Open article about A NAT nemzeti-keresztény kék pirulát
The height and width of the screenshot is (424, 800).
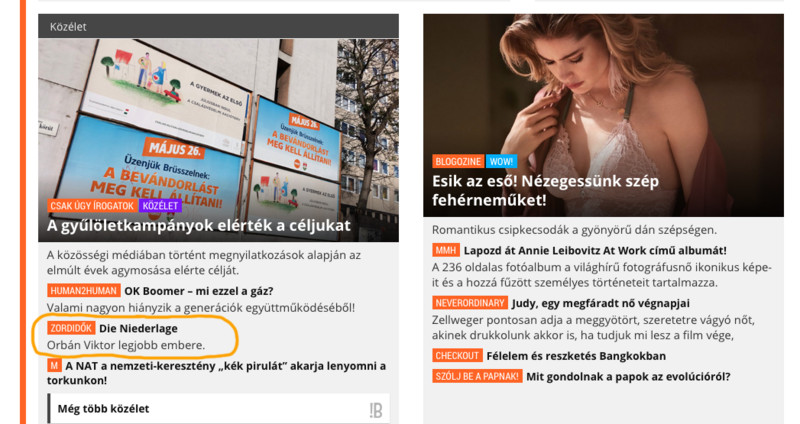point(216,373)
